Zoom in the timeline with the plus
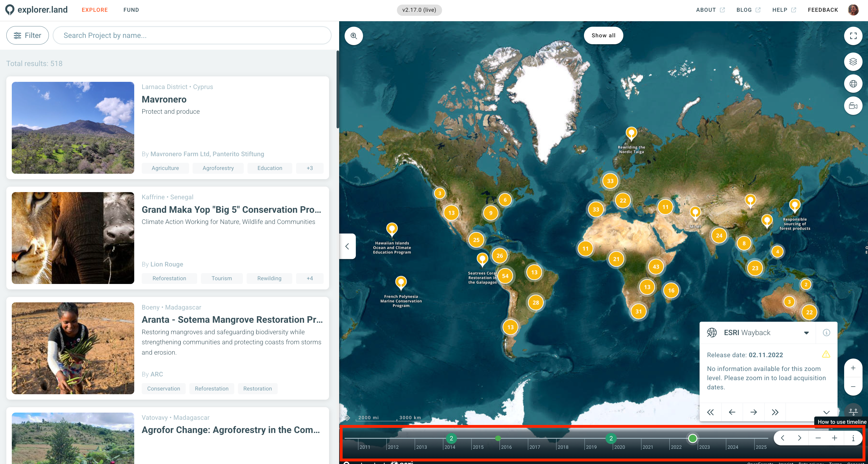868x464 pixels. tap(834, 438)
